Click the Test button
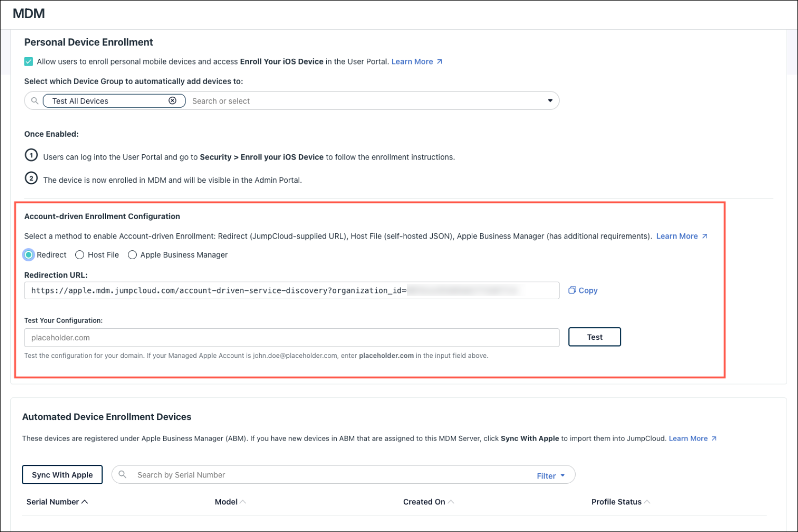The image size is (798, 532). point(594,337)
